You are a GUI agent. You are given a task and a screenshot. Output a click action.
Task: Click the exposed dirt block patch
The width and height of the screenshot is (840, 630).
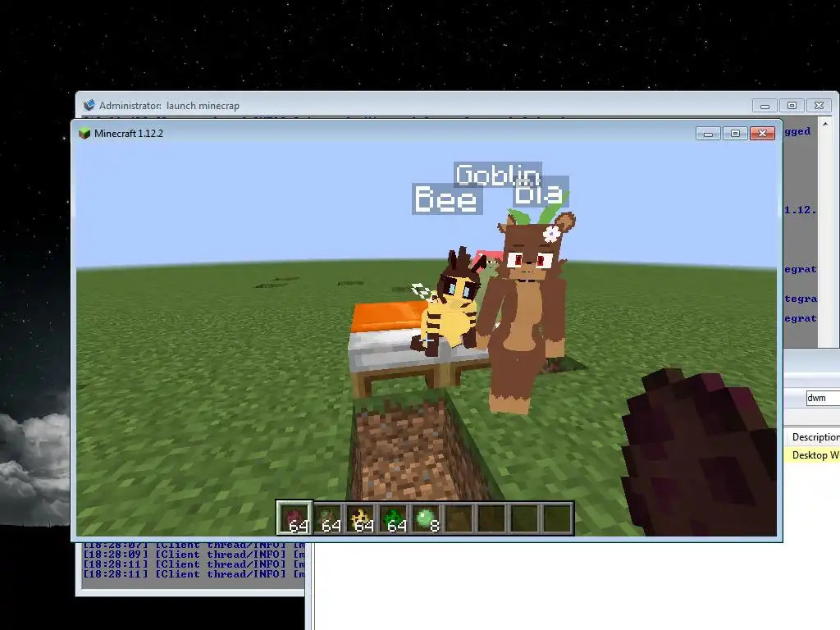click(415, 450)
